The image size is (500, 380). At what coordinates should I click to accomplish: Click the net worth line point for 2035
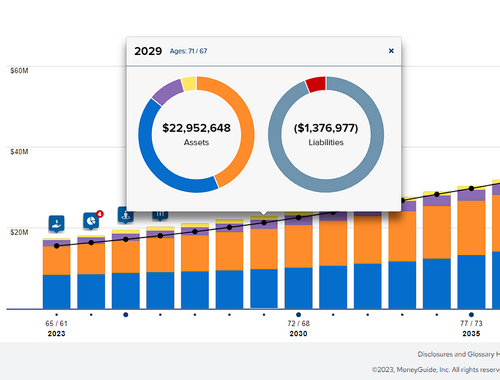pyautogui.click(x=471, y=188)
